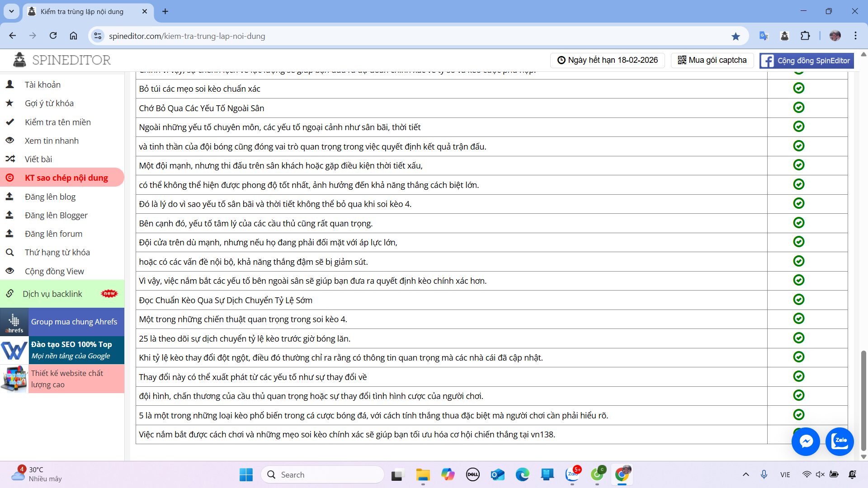868x488 pixels.
Task: Open Chrome three-dot menu
Action: [855, 36]
